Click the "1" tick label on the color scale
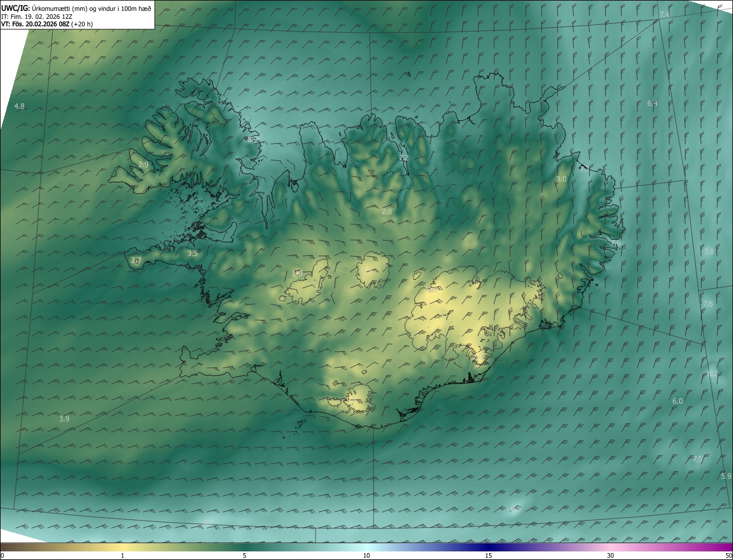Viewport: 733px width, 560px height. point(123,555)
